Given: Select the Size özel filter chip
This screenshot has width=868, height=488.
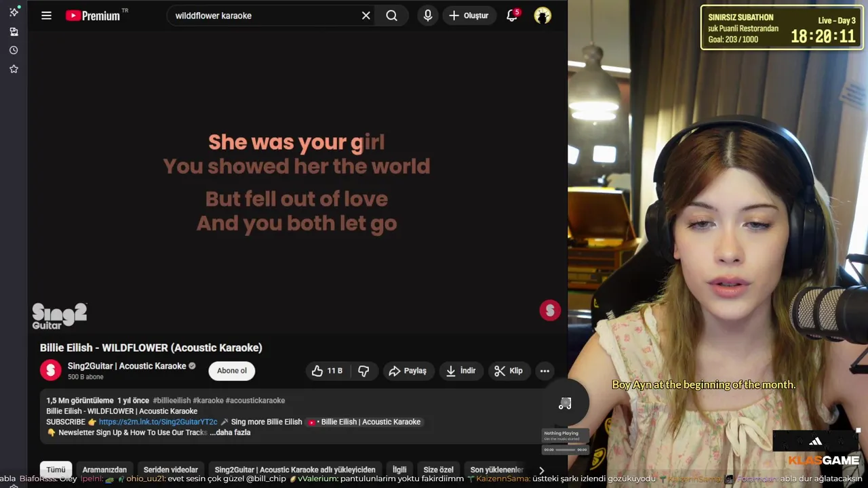Looking at the screenshot, I should [439, 470].
